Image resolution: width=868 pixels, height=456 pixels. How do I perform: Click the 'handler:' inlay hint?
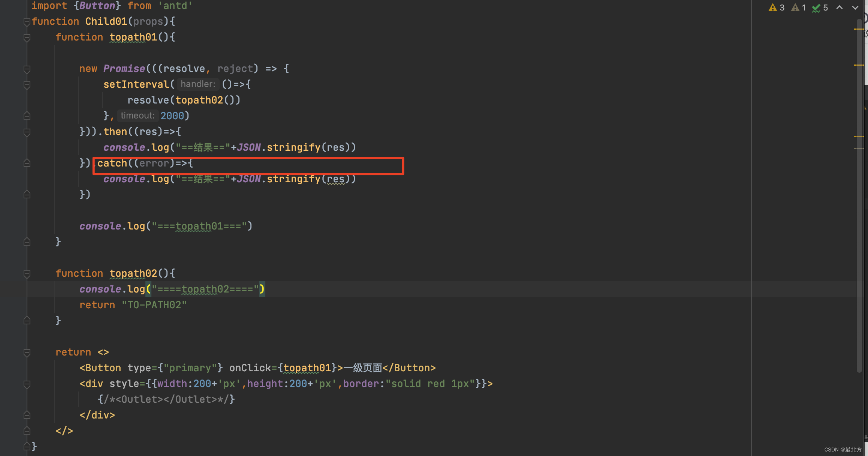(198, 84)
